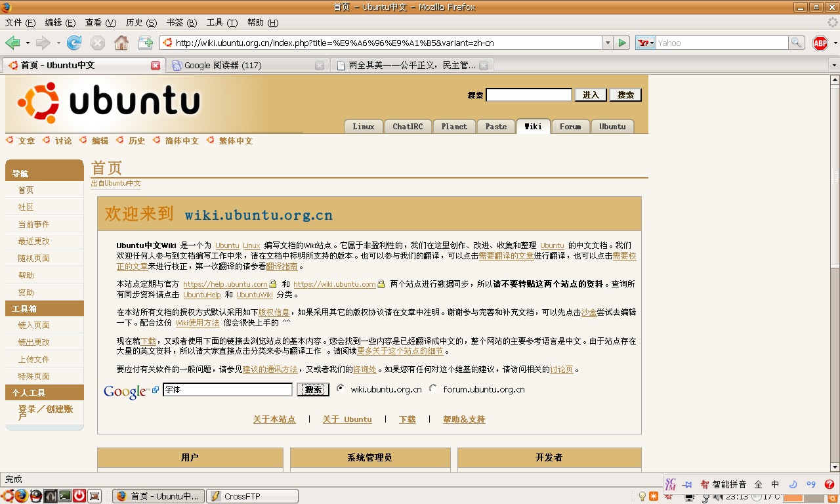
Task: Open the 智能拼音 input method selector
Action: coord(723,484)
